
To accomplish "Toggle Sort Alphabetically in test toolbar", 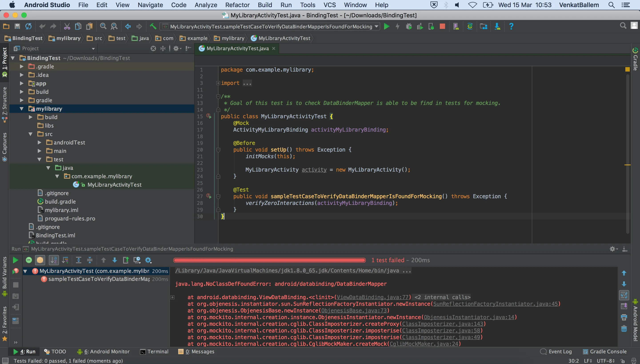I will 54,260.
